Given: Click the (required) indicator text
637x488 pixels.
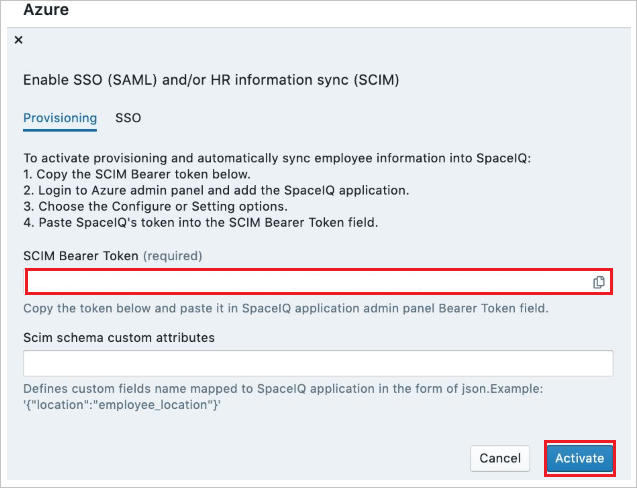Looking at the screenshot, I should [173, 256].
